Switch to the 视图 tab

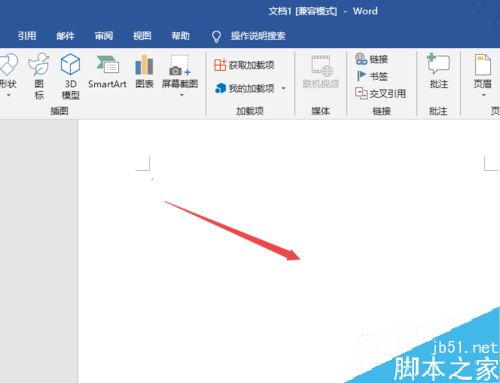pos(142,36)
